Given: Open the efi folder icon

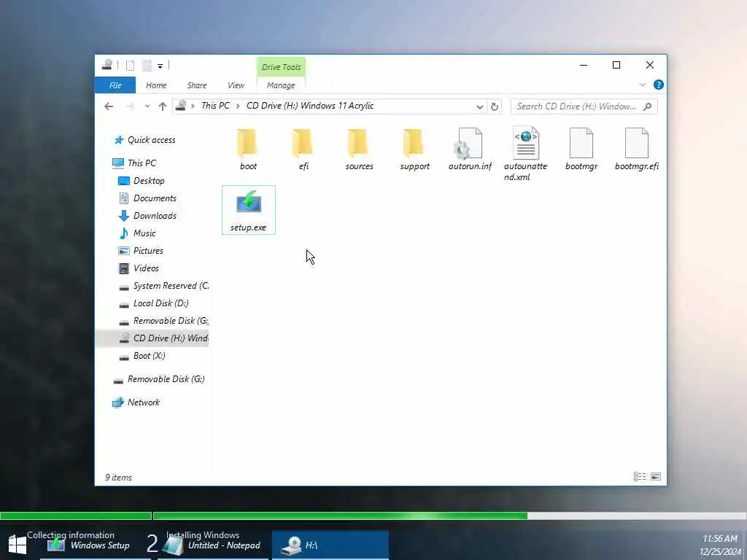Looking at the screenshot, I should 303,144.
